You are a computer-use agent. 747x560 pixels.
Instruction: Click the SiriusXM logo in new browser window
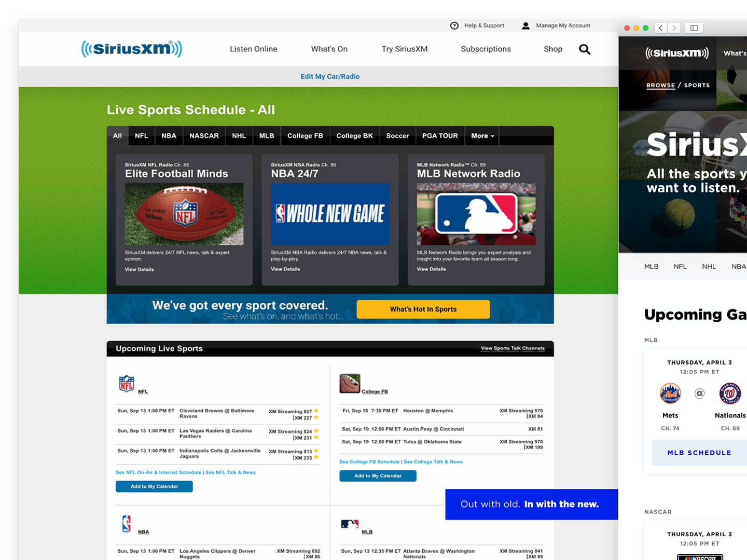[x=677, y=53]
